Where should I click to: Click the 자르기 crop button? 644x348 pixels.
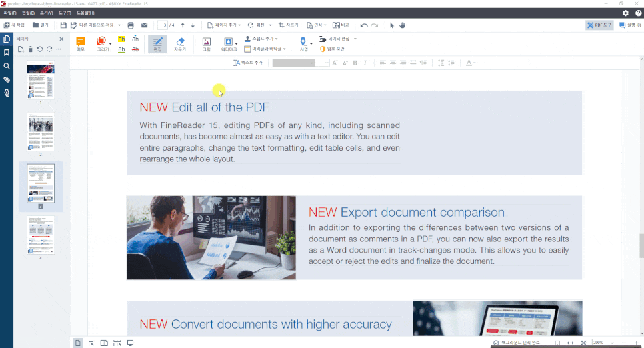[288, 25]
